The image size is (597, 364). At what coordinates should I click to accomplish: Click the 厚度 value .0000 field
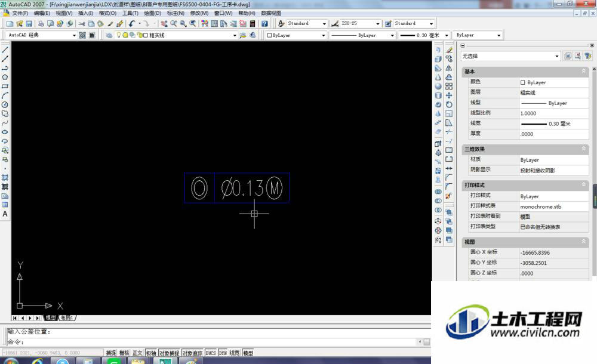554,134
